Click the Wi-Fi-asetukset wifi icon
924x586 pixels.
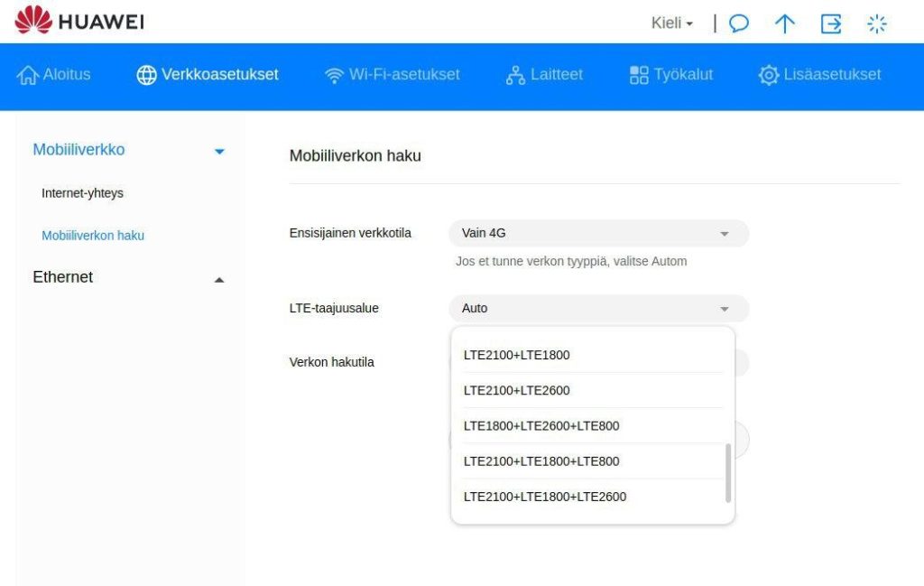pyautogui.click(x=335, y=75)
